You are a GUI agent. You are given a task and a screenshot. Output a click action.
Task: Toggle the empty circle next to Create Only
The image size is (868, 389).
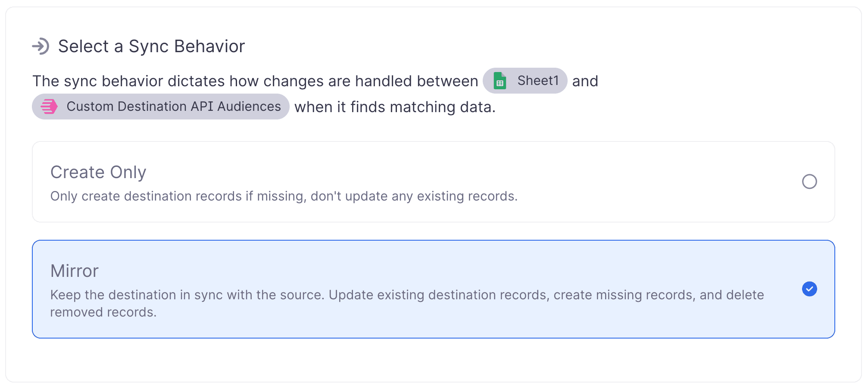point(810,182)
